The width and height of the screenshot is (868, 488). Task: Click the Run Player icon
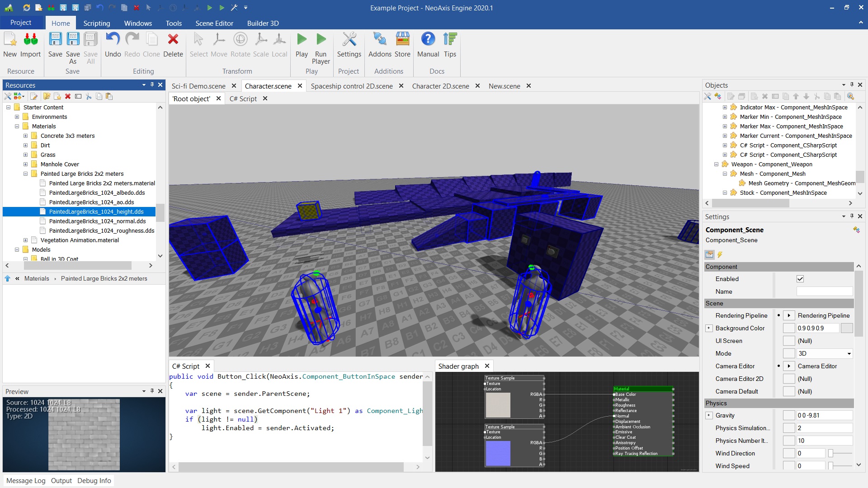point(321,40)
